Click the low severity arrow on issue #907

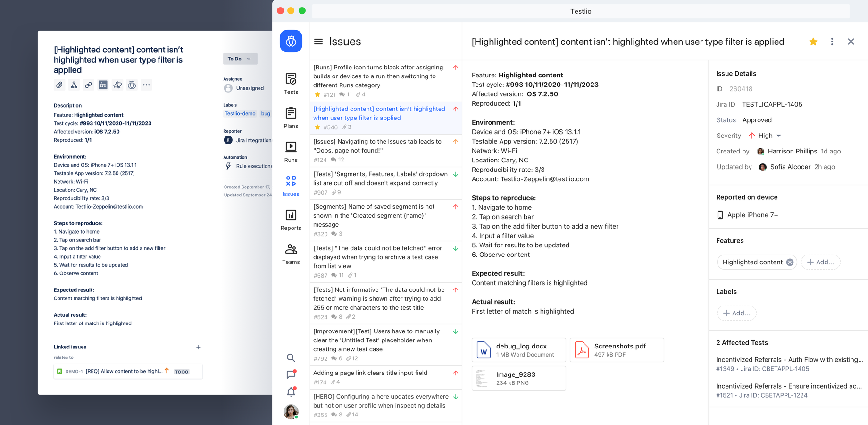[456, 174]
